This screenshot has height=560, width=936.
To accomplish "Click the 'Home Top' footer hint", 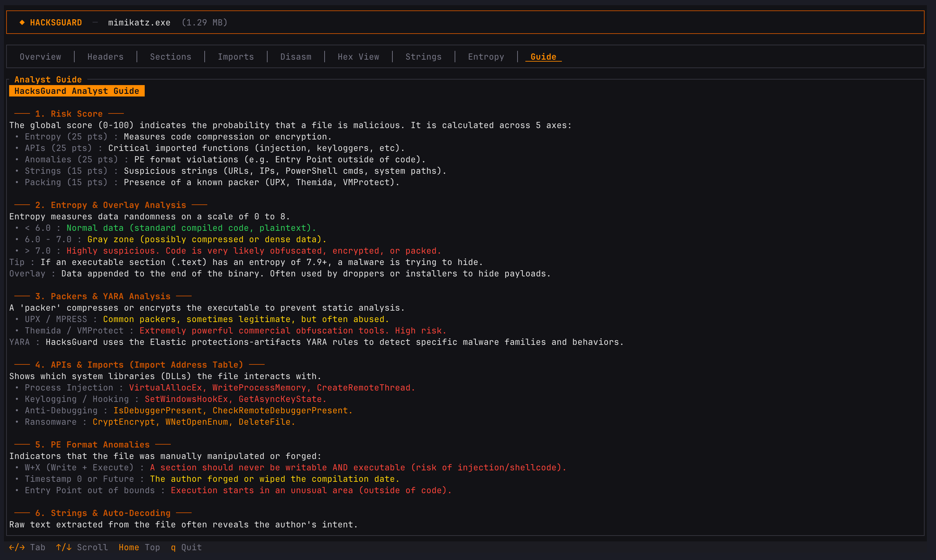I will coord(139,548).
